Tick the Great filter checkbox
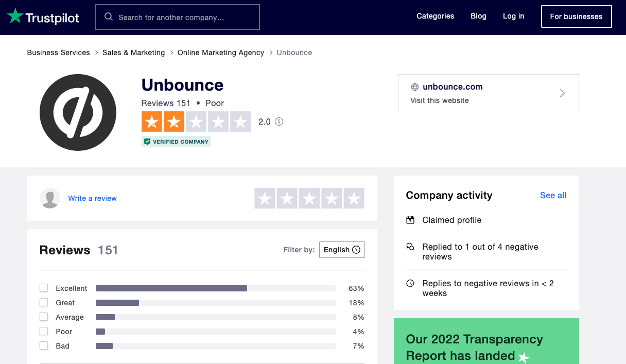The image size is (626, 364). pyautogui.click(x=44, y=302)
